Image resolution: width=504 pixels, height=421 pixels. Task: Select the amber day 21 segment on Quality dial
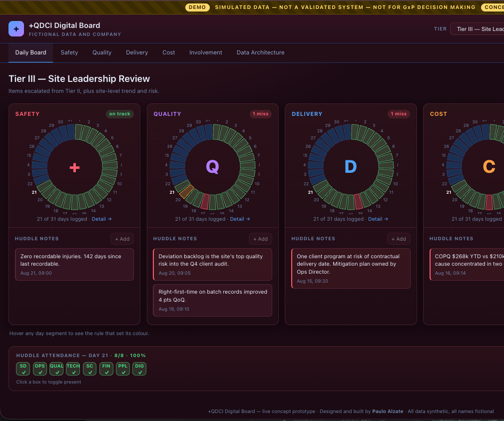tap(186, 192)
